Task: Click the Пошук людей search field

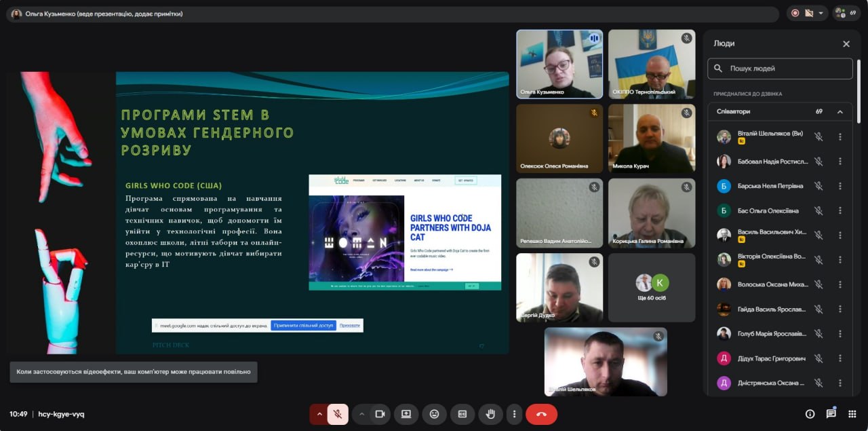Action: pos(787,69)
